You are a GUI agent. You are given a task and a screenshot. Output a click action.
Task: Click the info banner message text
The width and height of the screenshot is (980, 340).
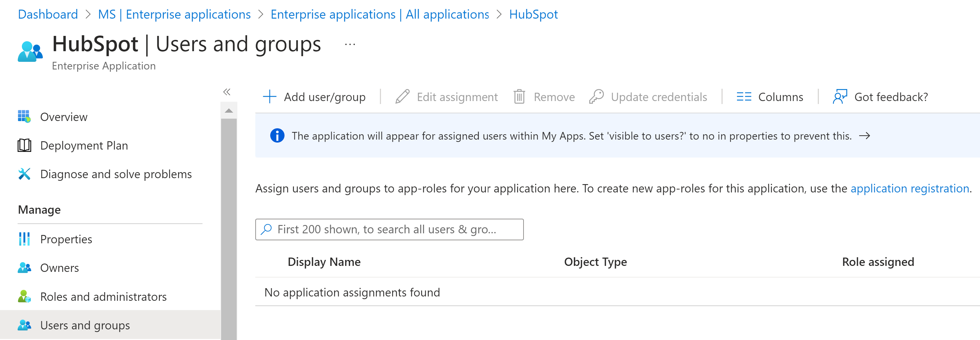click(x=571, y=136)
